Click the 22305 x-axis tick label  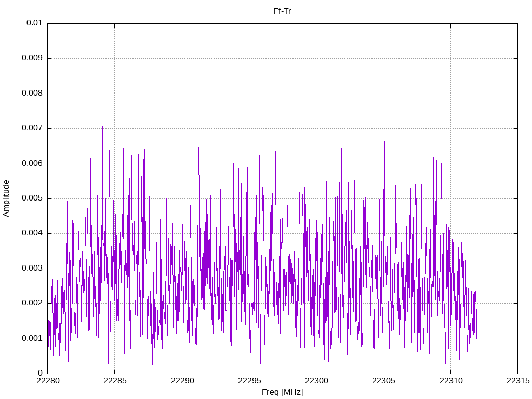pos(383,381)
